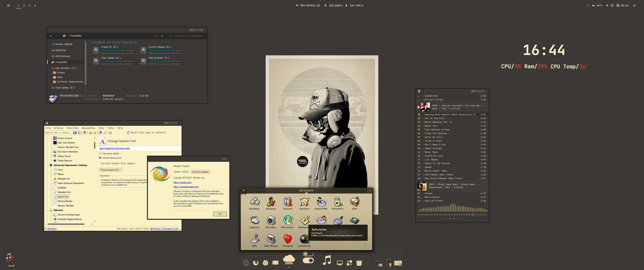This screenshot has height=270, width=644.
Task: Click the See in detail how tweak works link
Action: (115, 148)
